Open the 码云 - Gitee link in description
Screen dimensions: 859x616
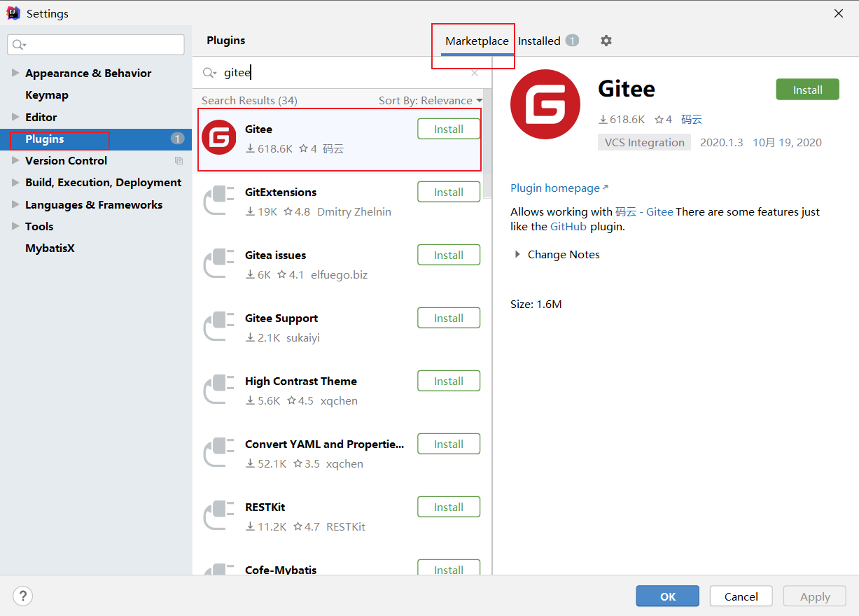point(644,211)
